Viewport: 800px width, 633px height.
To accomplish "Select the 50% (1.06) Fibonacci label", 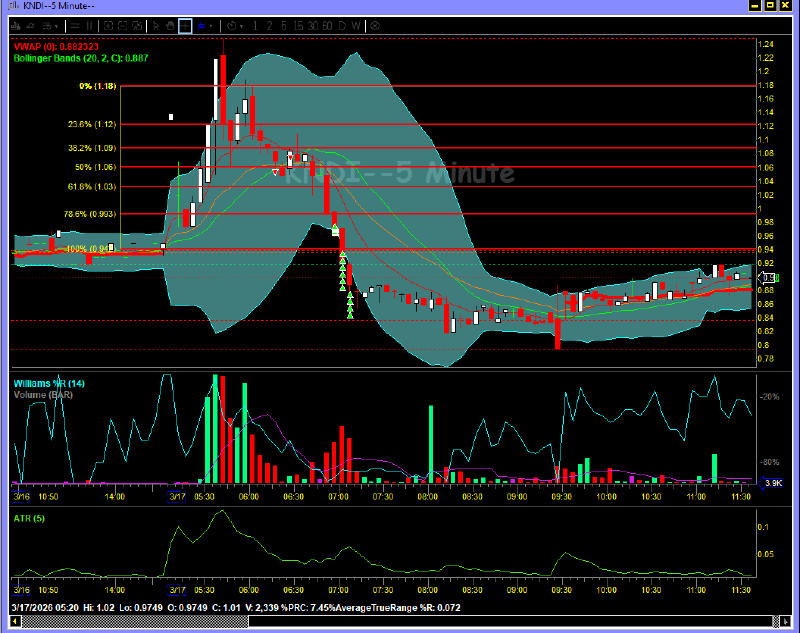I will click(x=95, y=167).
